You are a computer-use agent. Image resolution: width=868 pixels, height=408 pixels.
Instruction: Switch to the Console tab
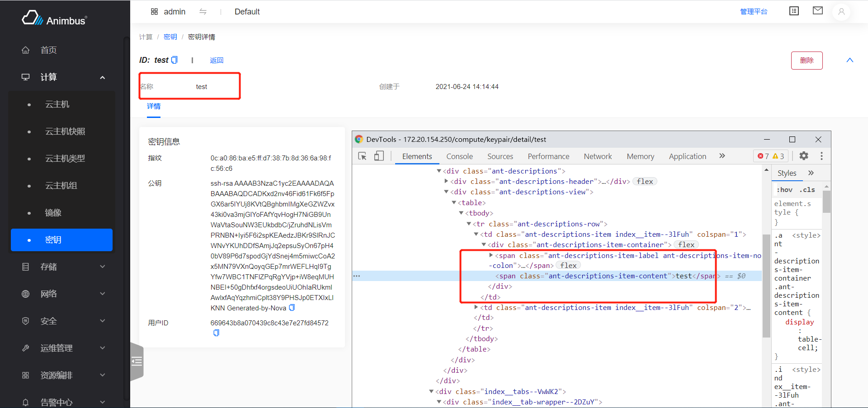(459, 156)
